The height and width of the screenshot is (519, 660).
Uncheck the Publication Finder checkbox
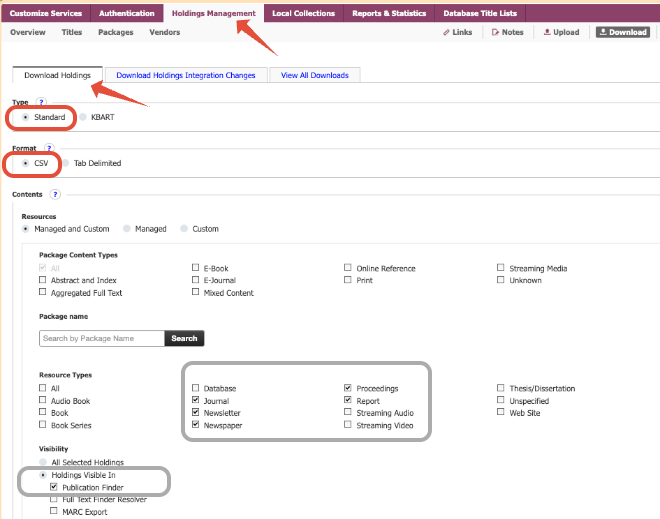tap(53, 487)
